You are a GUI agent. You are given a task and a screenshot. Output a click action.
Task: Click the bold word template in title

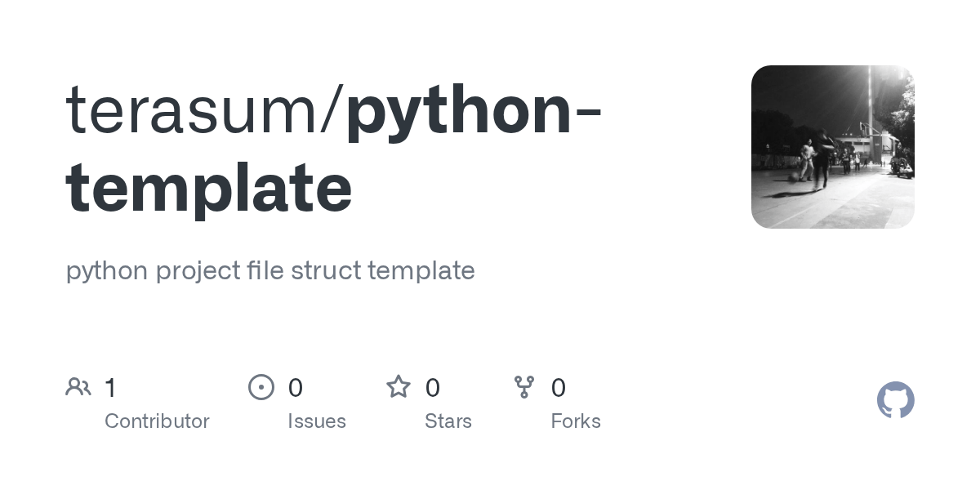[x=209, y=187]
